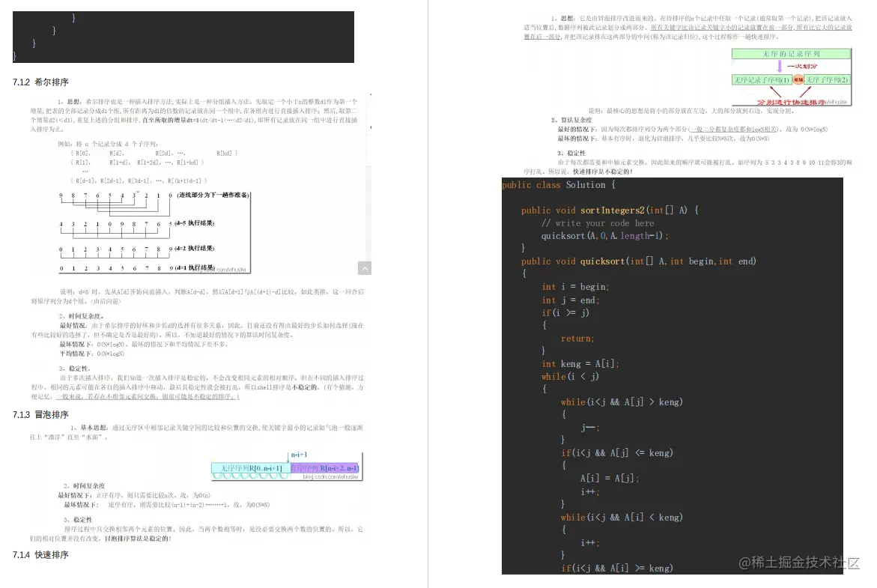Click the "while(i<j && A[i] < keng)" line
877x588 pixels.
pyautogui.click(x=622, y=517)
